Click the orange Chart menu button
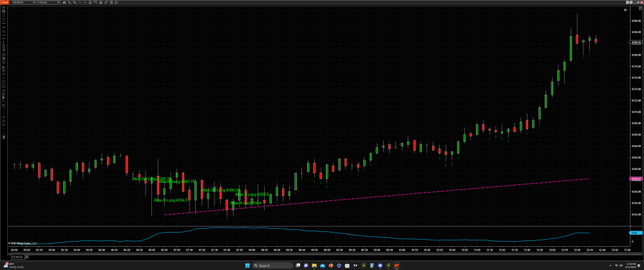The image size is (644, 270). (3, 3)
